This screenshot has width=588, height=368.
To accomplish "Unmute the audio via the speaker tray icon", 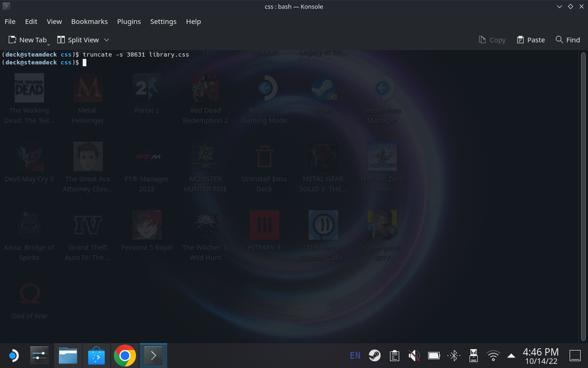I will click(413, 355).
